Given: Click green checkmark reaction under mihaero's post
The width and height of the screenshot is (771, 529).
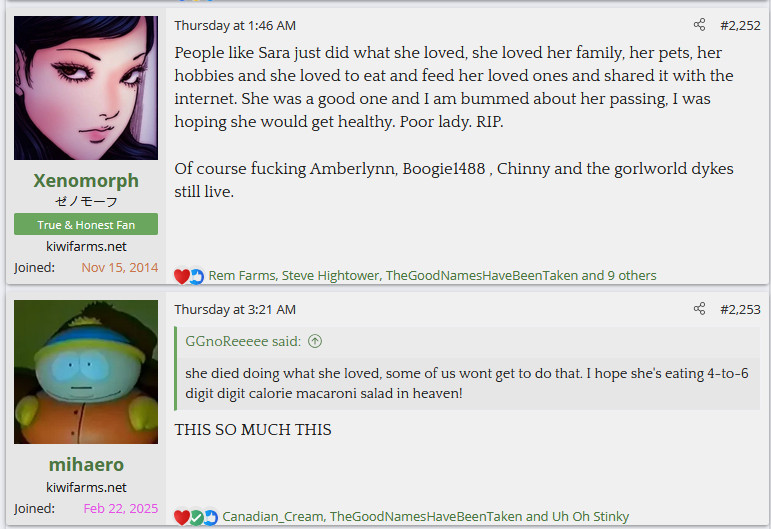Looking at the screenshot, I should (196, 517).
